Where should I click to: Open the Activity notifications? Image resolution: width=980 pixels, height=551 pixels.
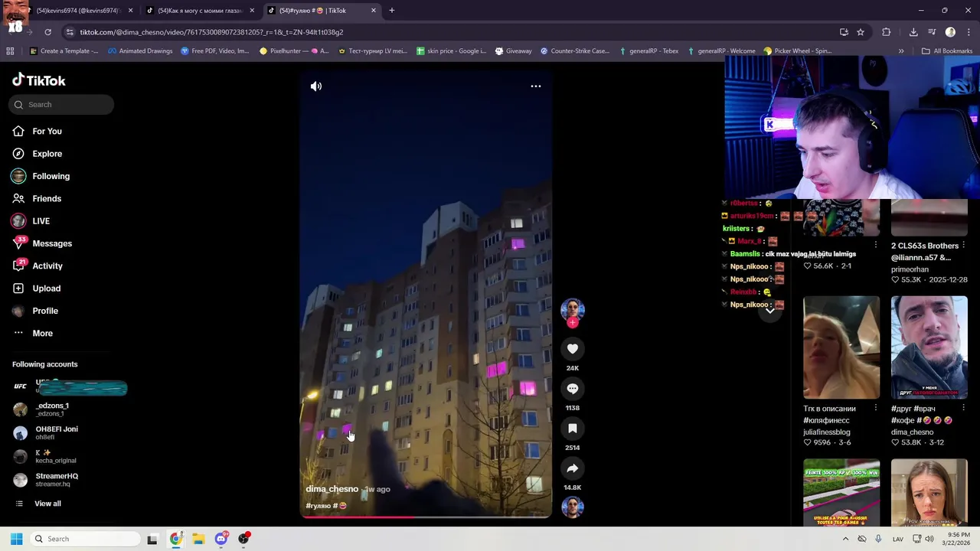[x=47, y=266]
